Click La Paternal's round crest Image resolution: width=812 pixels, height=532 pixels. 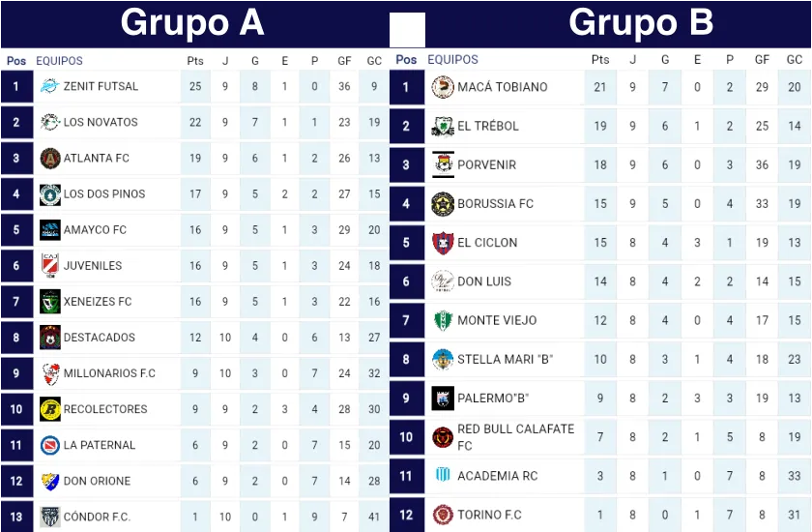coord(49,445)
